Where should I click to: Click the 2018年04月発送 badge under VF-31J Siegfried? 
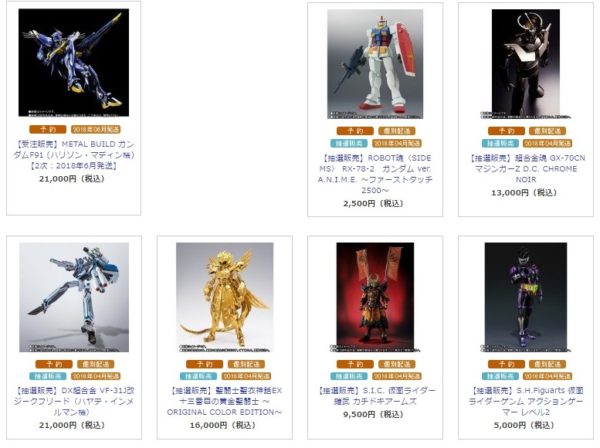pyautogui.click(x=96, y=376)
